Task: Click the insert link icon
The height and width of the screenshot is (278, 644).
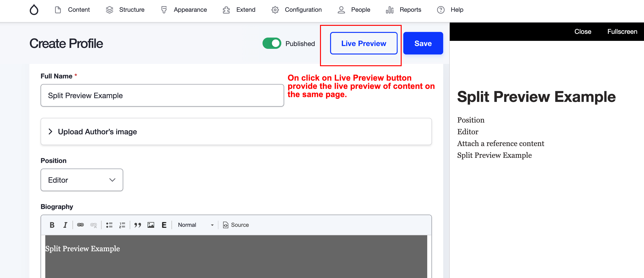Action: [80, 225]
